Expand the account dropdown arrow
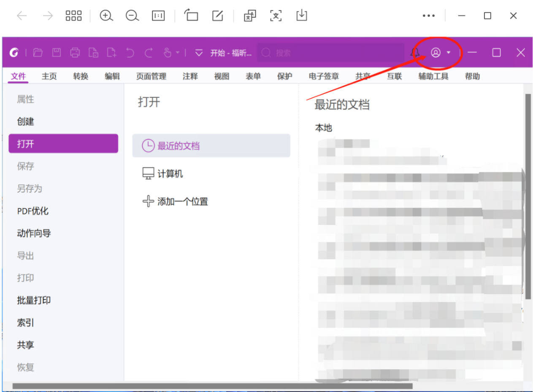 (x=449, y=53)
